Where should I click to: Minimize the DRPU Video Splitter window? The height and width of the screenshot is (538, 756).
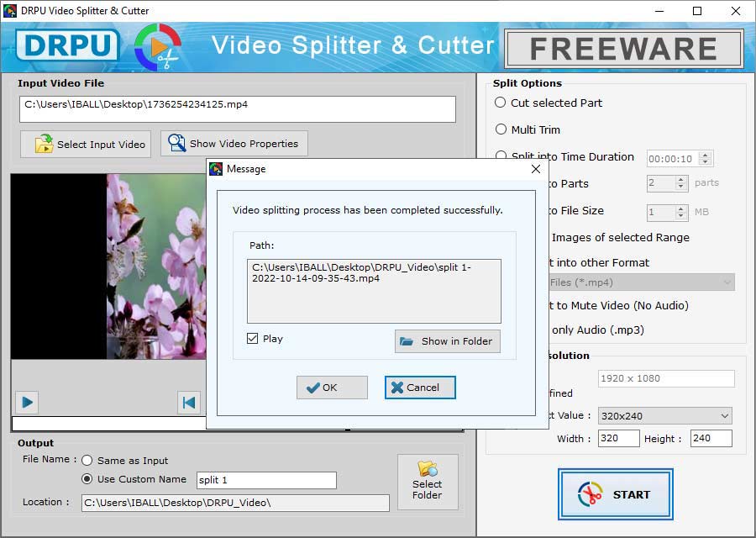tap(659, 11)
